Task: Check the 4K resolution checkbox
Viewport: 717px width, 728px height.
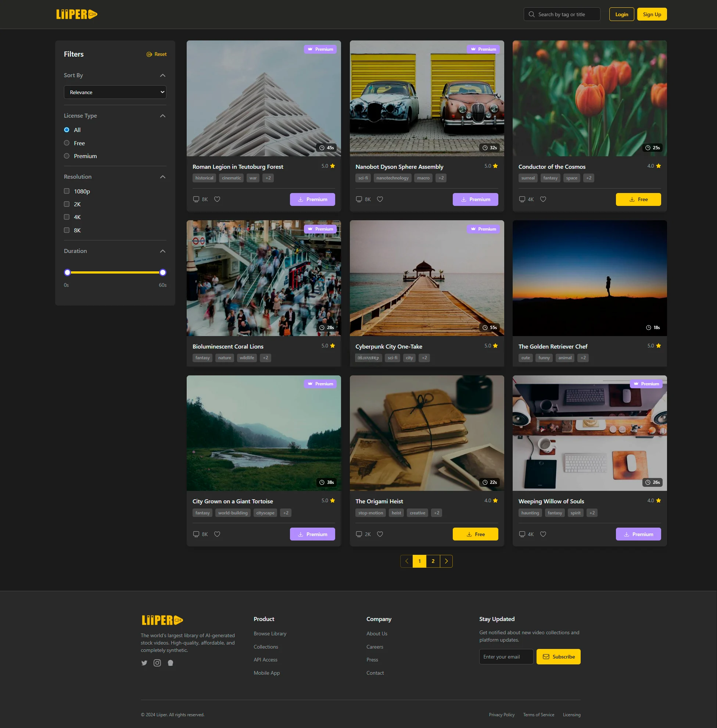Action: click(67, 217)
